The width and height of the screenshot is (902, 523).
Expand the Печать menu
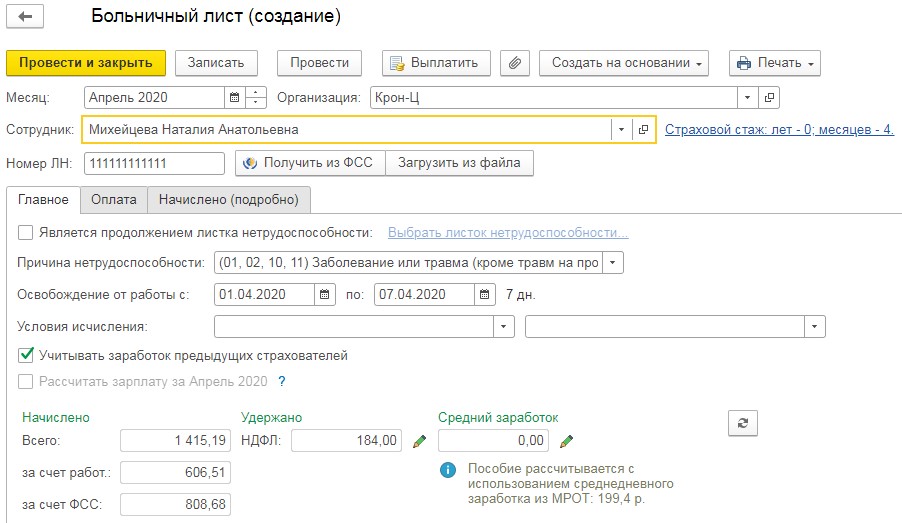(774, 62)
